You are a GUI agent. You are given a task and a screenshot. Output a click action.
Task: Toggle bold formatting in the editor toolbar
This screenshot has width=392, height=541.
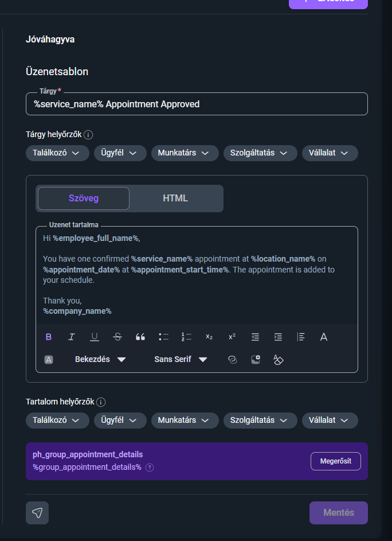tap(49, 337)
